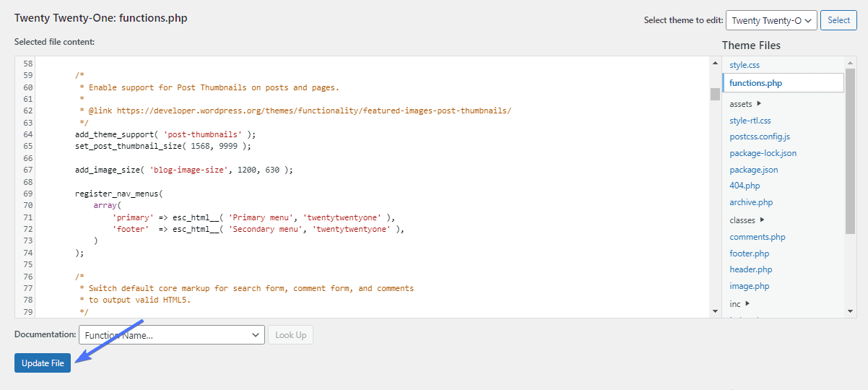This screenshot has height=390, width=868.
Task: Click the 'Theme Files' heading
Action: coord(751,45)
